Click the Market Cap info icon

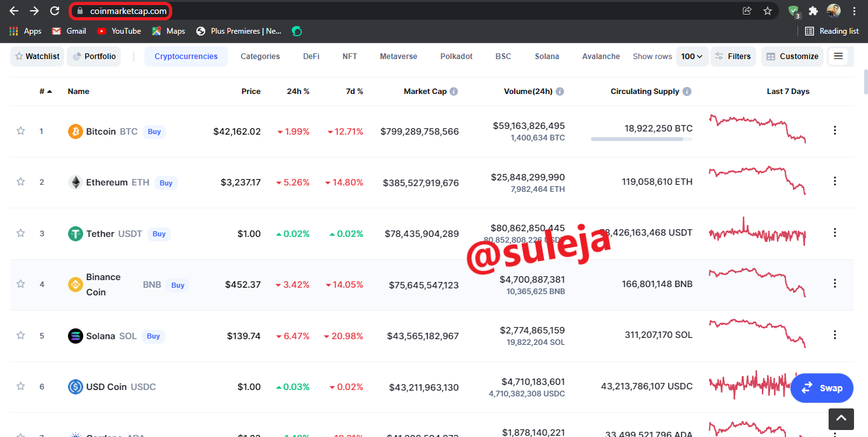point(454,91)
